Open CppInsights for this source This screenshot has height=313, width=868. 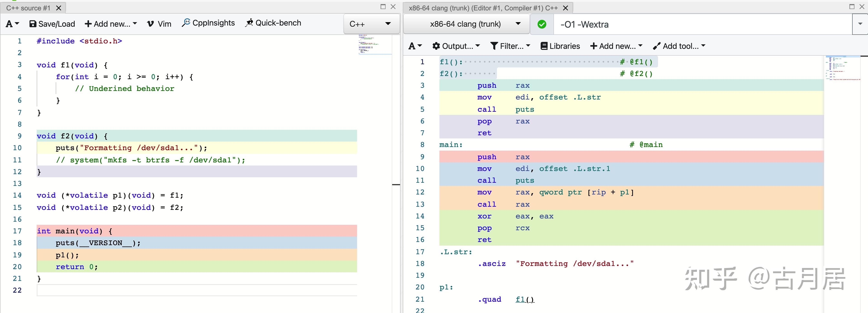click(x=208, y=23)
